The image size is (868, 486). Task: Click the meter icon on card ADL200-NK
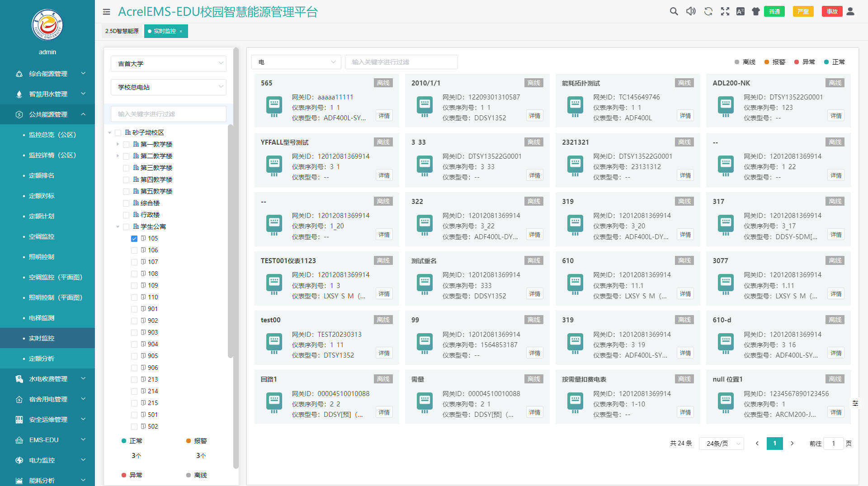coord(726,107)
